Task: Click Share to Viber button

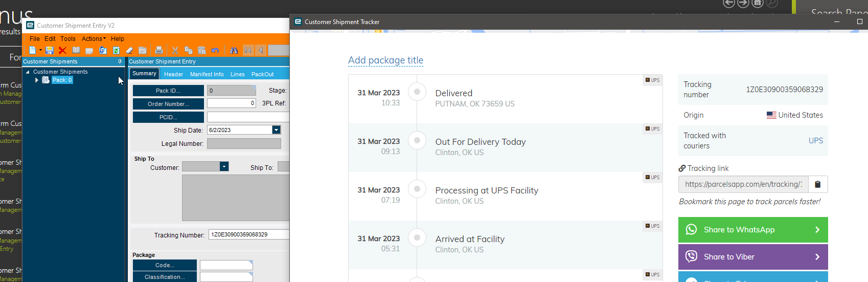Action: [753, 257]
